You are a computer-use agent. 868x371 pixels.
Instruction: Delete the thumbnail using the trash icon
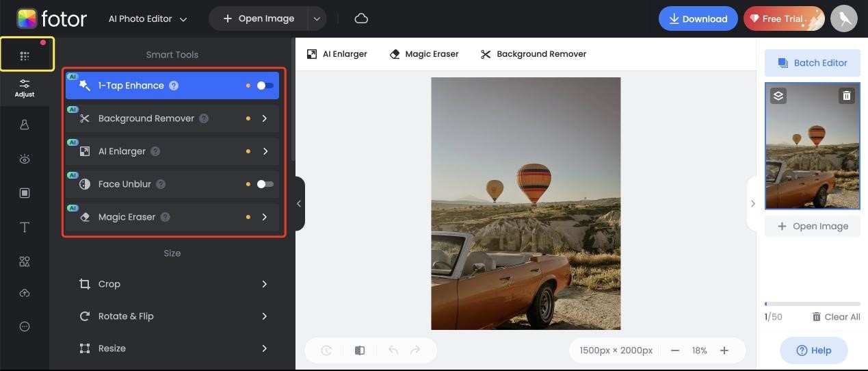click(x=846, y=96)
